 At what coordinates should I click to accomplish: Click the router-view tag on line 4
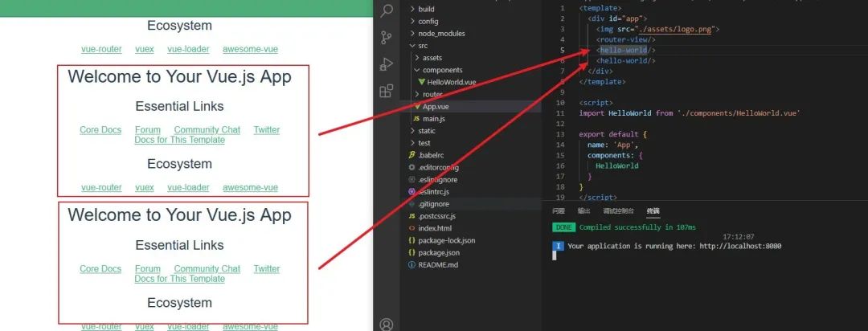click(x=626, y=39)
